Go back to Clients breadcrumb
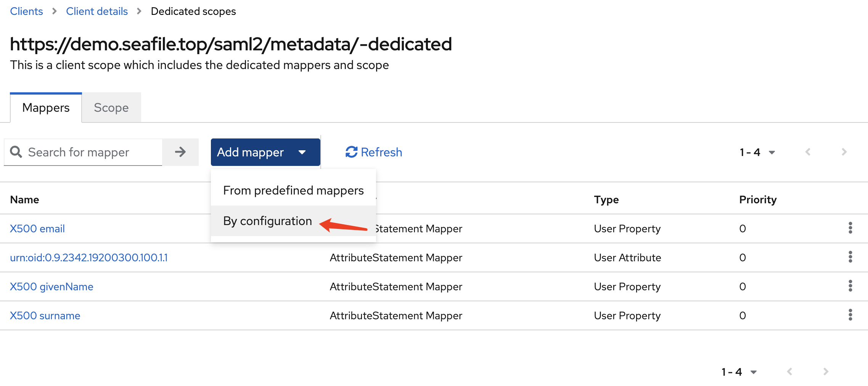The width and height of the screenshot is (868, 386). [26, 11]
